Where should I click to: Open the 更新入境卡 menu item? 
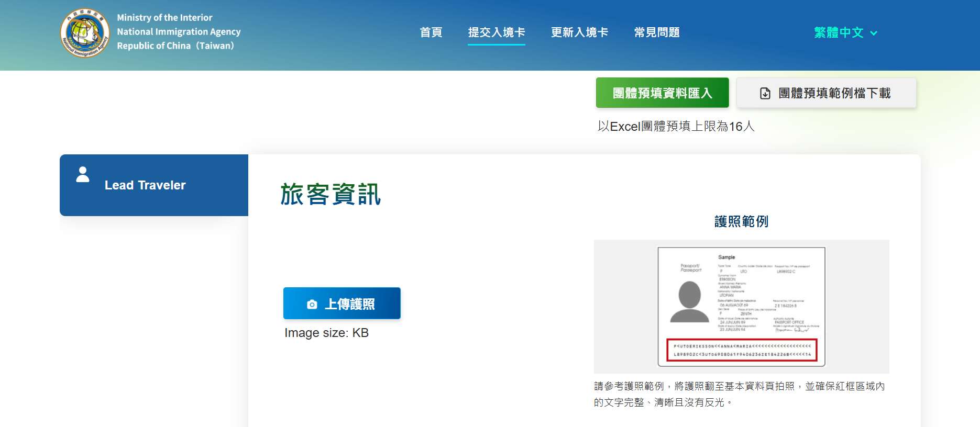coord(579,32)
